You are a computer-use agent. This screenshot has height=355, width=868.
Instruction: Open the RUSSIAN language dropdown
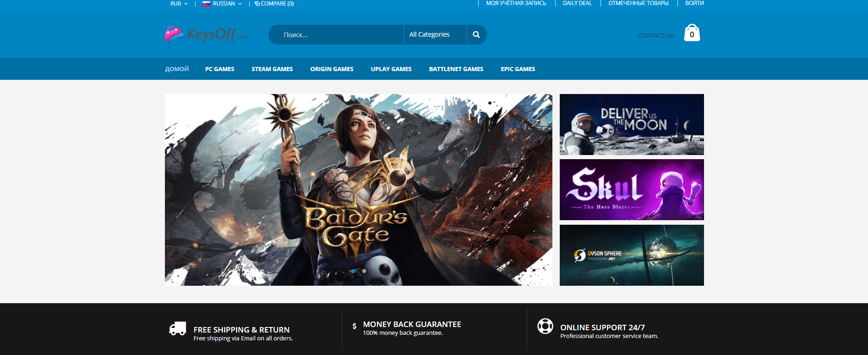(x=222, y=4)
